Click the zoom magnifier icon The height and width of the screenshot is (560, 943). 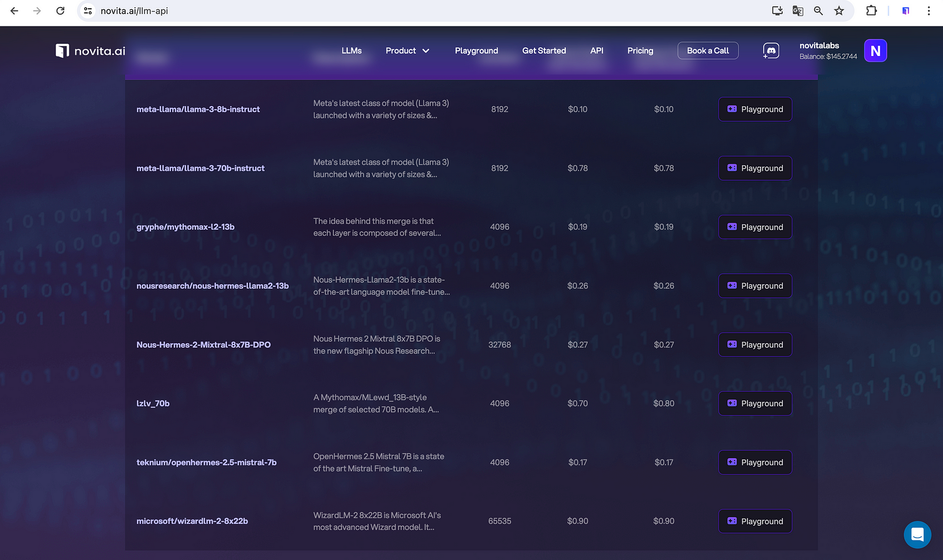tap(819, 11)
